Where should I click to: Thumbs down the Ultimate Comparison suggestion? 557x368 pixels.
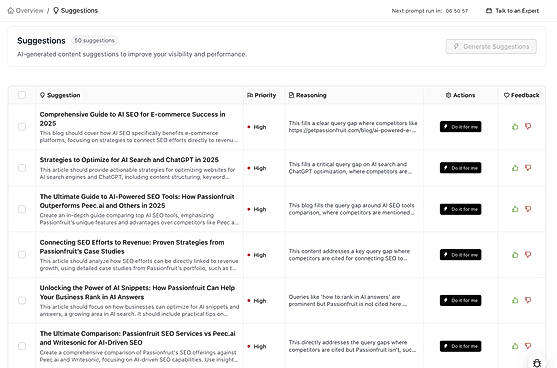pos(528,346)
